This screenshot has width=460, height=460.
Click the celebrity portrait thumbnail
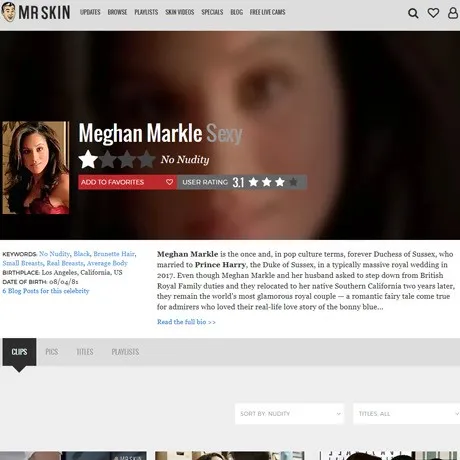point(35,168)
